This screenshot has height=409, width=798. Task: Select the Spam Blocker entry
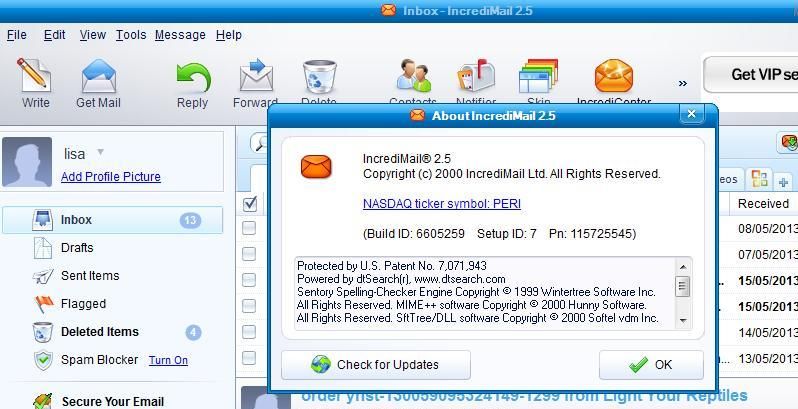click(x=99, y=360)
